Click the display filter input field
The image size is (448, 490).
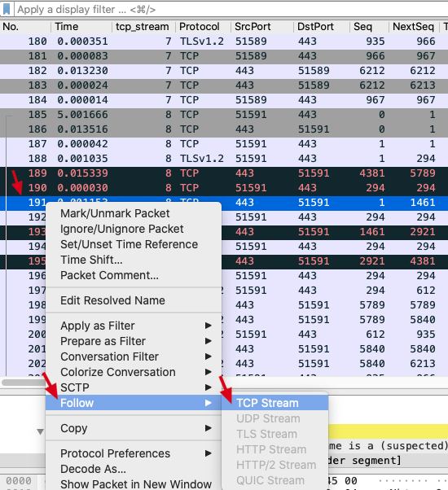point(231,10)
